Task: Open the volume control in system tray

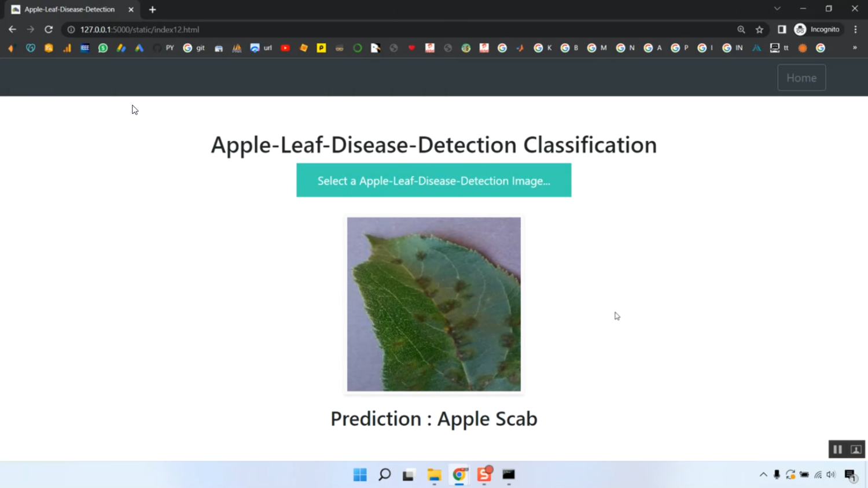Action: (x=832, y=475)
